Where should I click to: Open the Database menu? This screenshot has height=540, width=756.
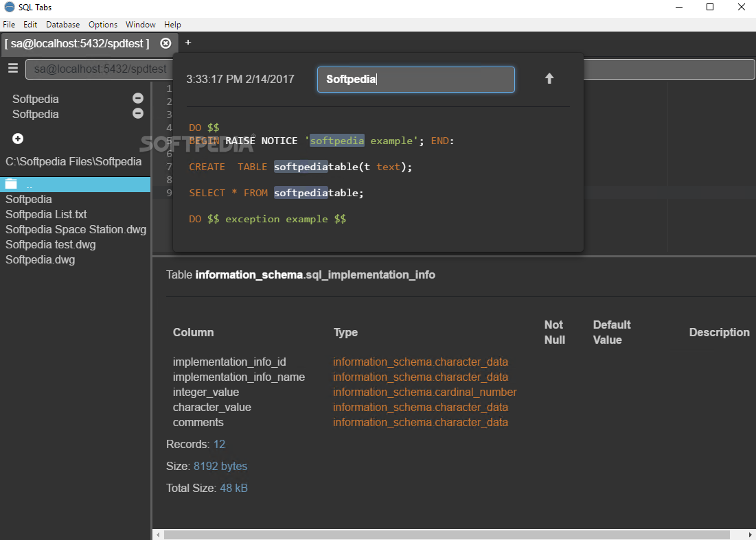[62, 25]
